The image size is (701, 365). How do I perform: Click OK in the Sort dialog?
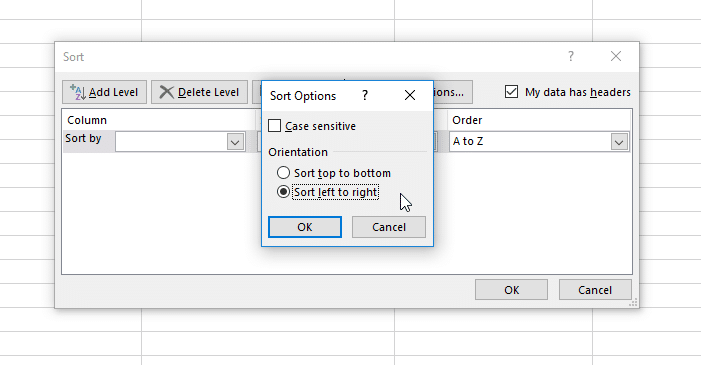point(511,290)
